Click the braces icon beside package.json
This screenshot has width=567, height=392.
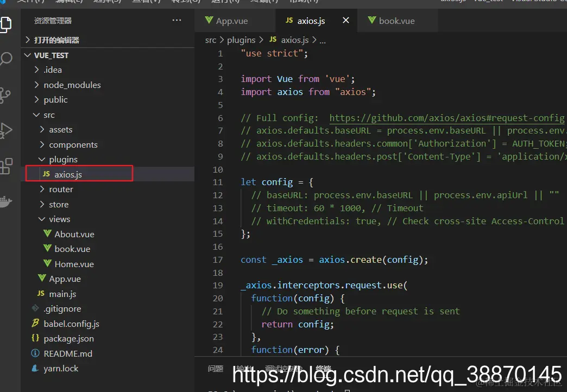click(35, 338)
